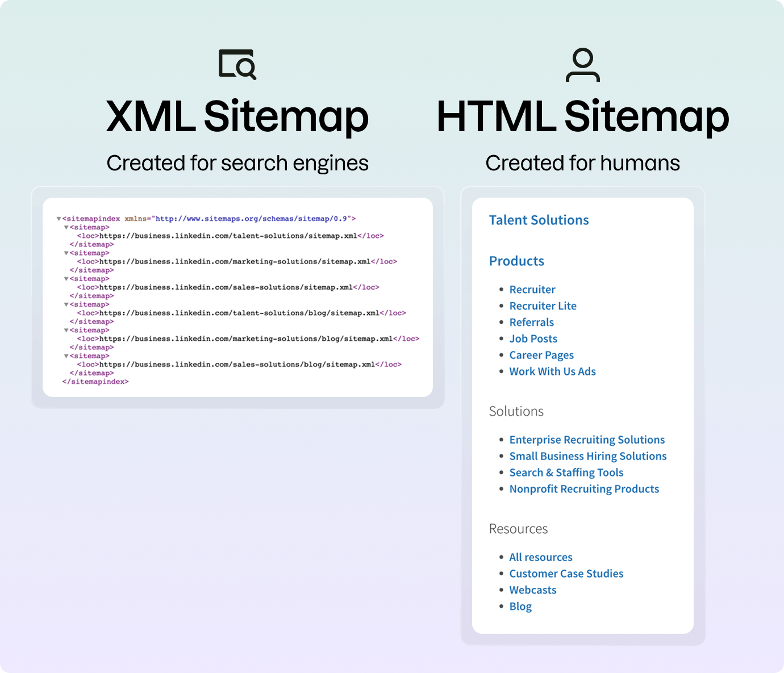Collapse the sitemapindex root node triangle
The width and height of the screenshot is (784, 673).
click(x=59, y=219)
